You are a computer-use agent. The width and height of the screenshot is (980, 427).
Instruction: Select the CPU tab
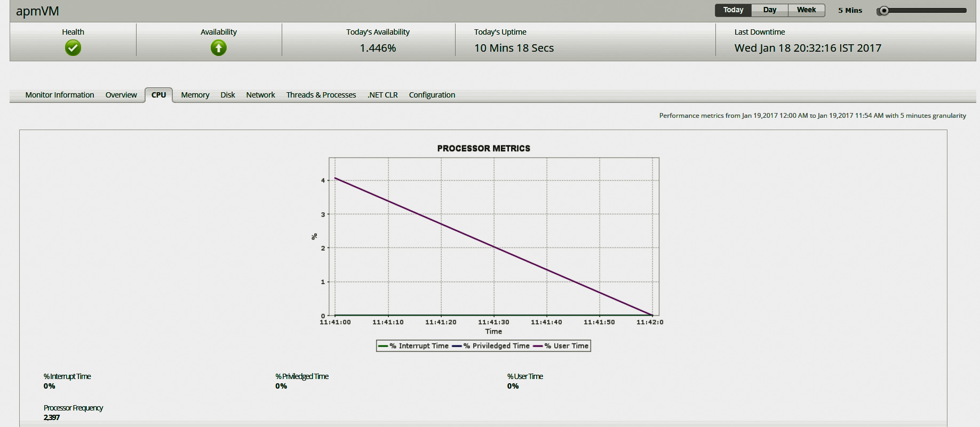pyautogui.click(x=158, y=95)
